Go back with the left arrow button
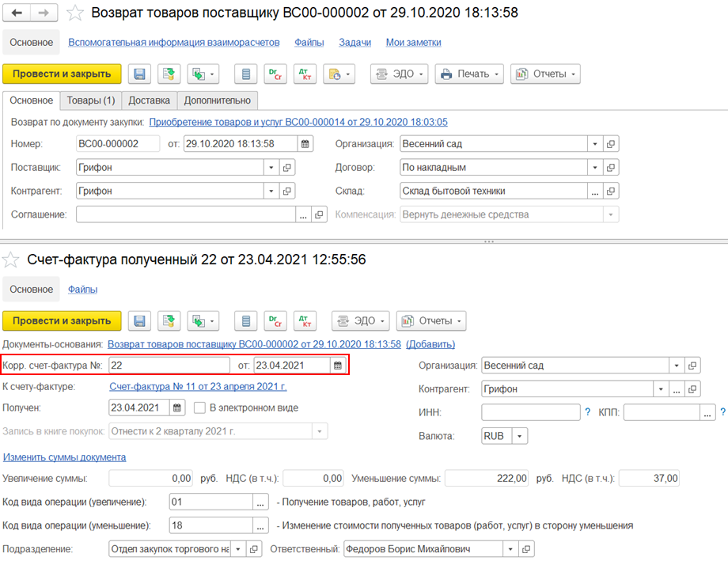The height and width of the screenshot is (561, 728). coord(17,13)
